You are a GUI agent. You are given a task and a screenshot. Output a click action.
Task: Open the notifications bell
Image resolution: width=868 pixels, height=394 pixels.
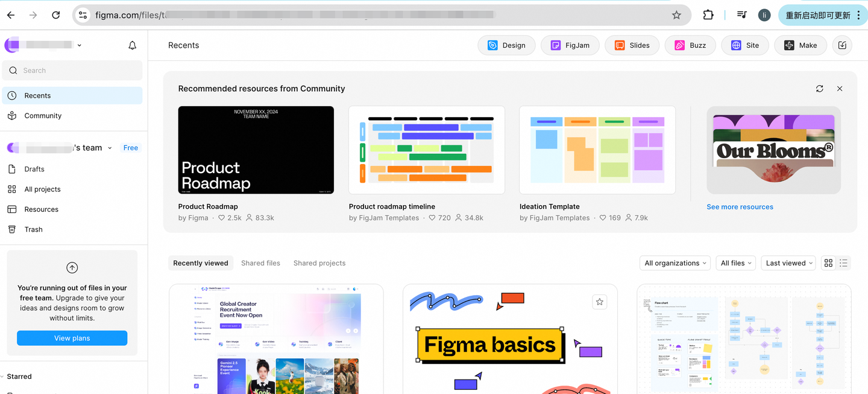133,45
